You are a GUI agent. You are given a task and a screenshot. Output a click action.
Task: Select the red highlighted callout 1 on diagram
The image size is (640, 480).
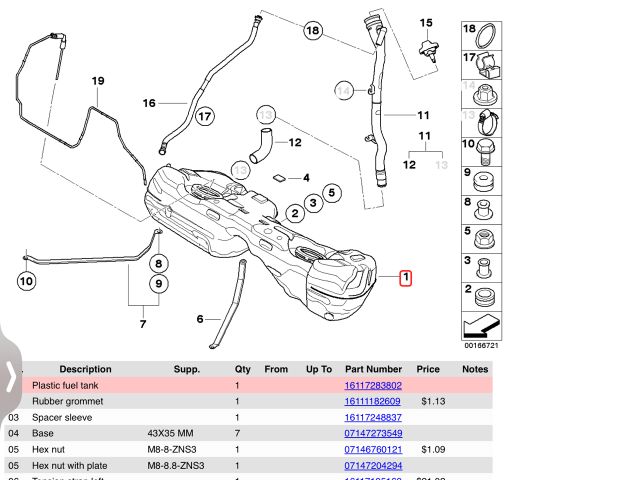tap(405, 278)
